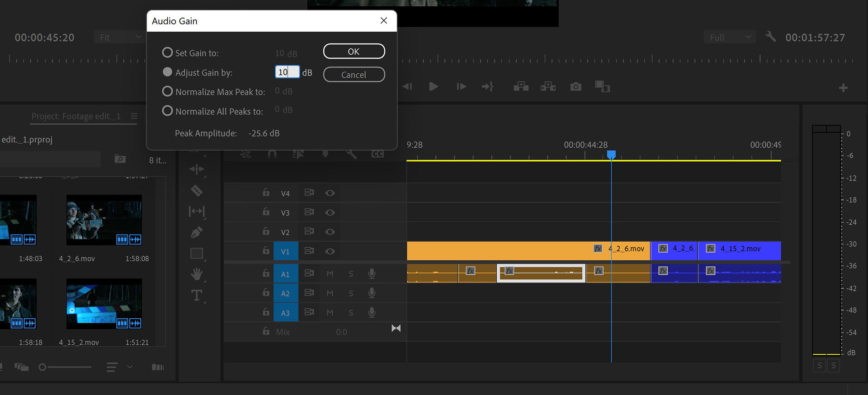Viewport: 868px width, 395px height.
Task: Open the sort icons dropdown in Project panel
Action: 118,367
